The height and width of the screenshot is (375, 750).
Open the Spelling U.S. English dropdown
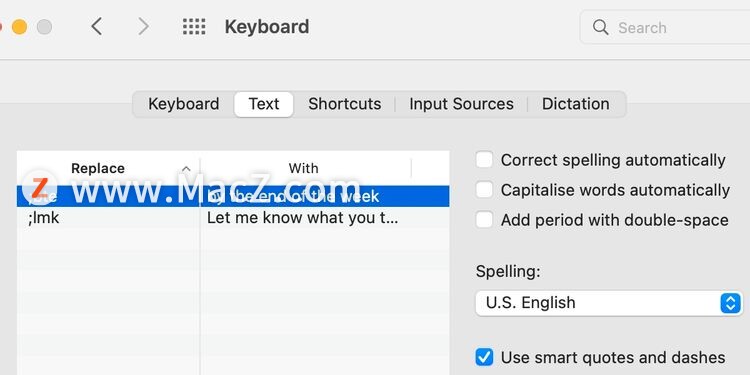click(609, 303)
